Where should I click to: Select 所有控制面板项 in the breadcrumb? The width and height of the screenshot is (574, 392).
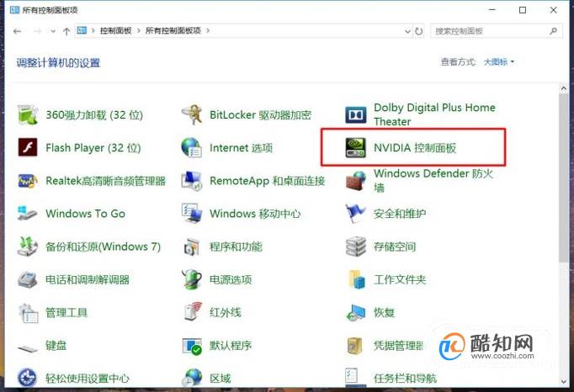[173, 31]
